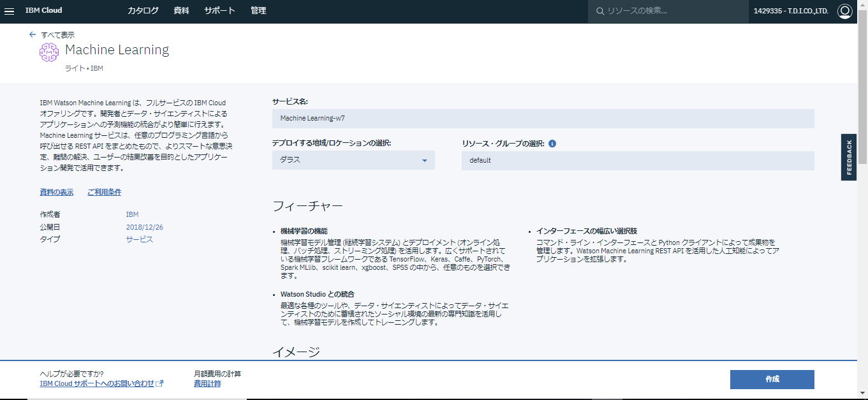Viewport: 868px width, 400px height.
Task: Open the hamburger navigation menu
Action: (x=10, y=11)
